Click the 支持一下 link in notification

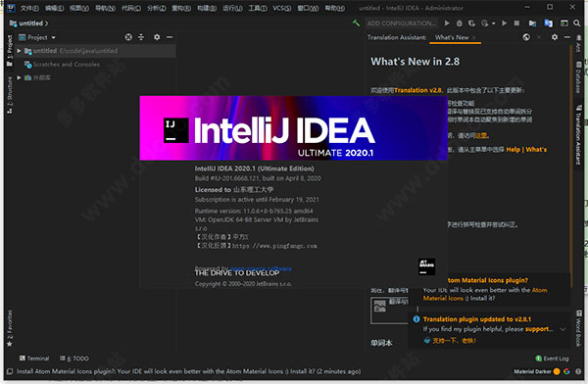tap(454, 341)
